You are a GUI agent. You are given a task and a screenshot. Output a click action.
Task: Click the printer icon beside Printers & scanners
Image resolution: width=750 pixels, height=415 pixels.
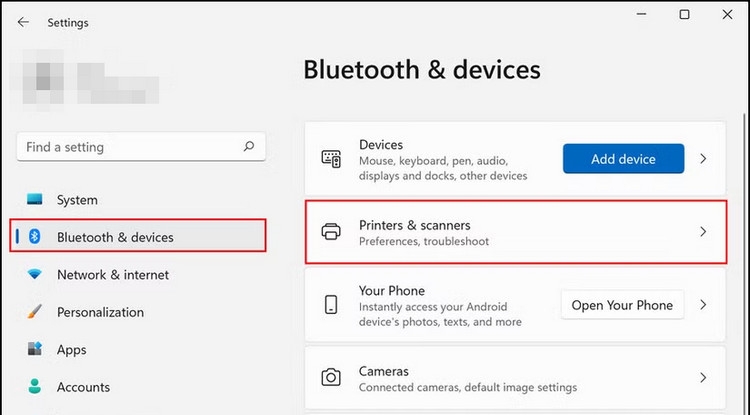pyautogui.click(x=331, y=232)
